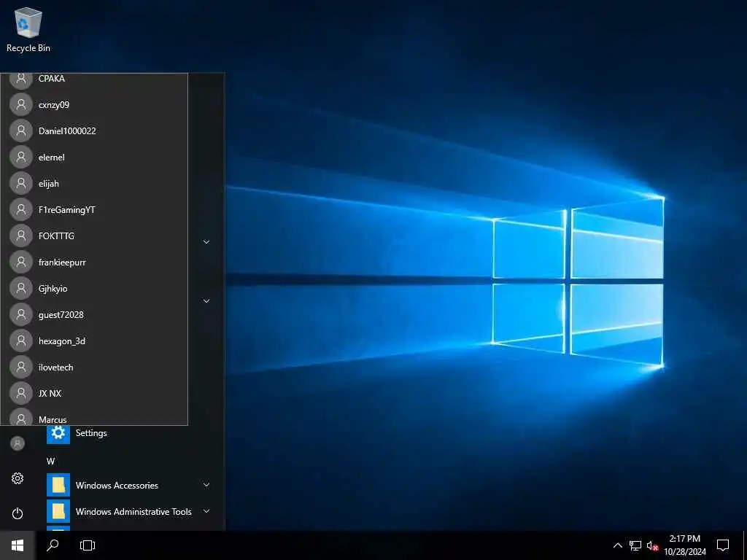
Task: Click the avatar icon beside frankieepurr
Action: [21, 262]
